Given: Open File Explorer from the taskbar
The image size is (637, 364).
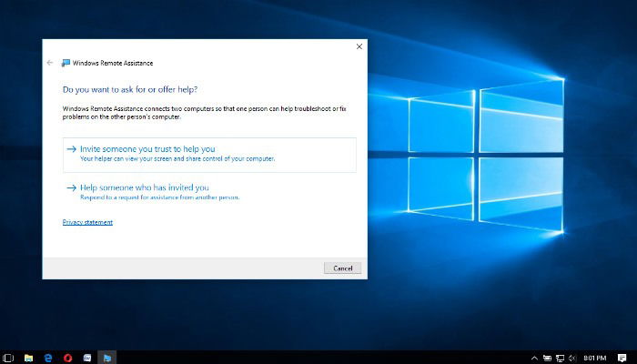Looking at the screenshot, I should 28,358.
